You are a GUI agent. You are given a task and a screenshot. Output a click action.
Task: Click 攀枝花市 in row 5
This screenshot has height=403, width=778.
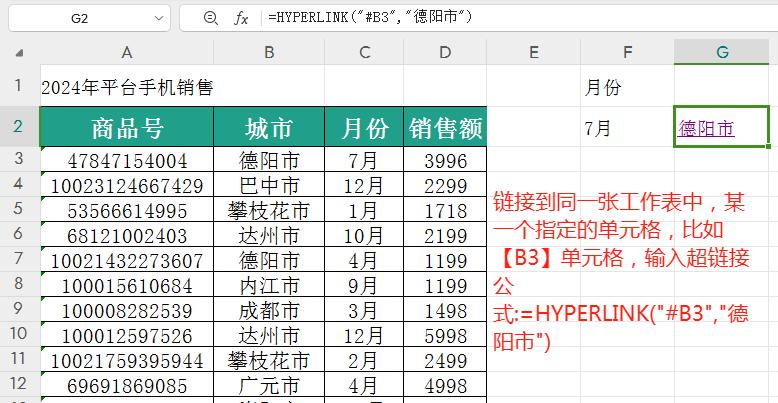tap(269, 210)
